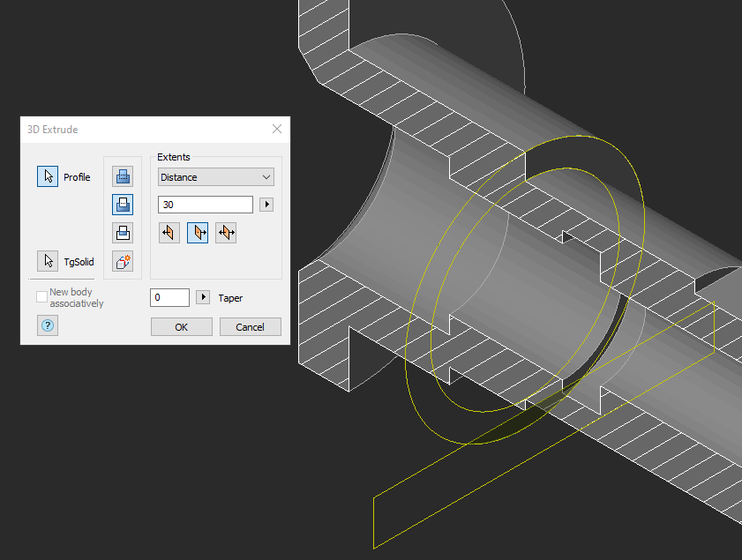This screenshot has height=560, width=742.
Task: Select the Intersect operation icon
Action: point(123,233)
